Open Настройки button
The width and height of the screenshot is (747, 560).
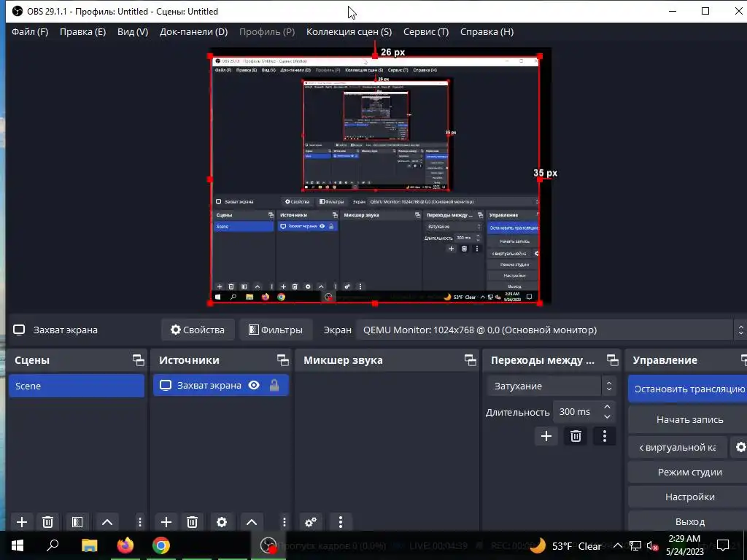[687, 497]
